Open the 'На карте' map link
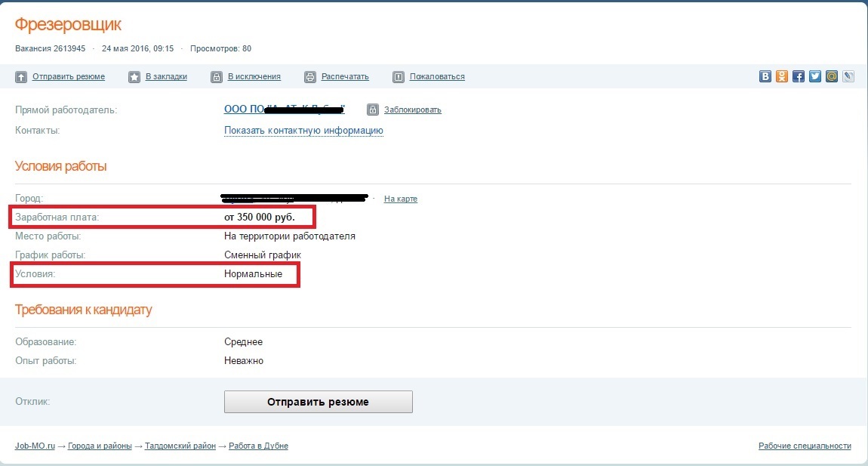This screenshot has height=466, width=868. coord(400,199)
